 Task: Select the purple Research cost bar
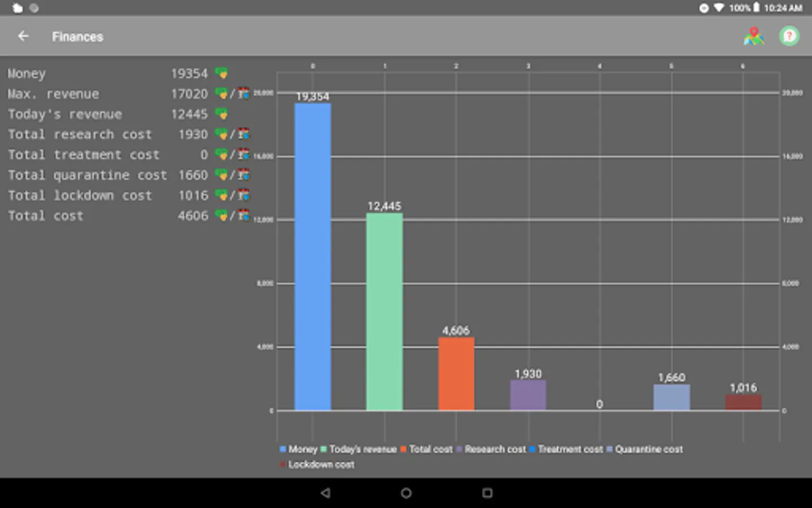(x=528, y=395)
